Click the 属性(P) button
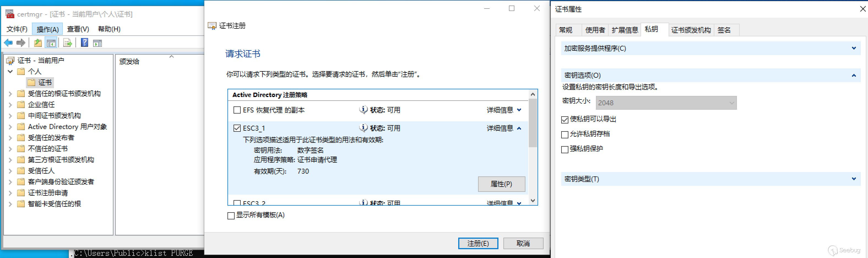This screenshot has height=258, width=868. click(501, 184)
